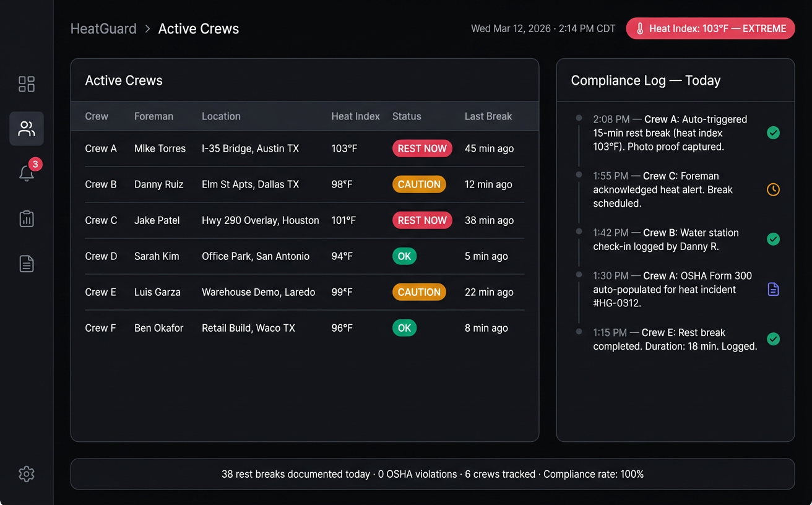
Task: Click the green check on Crew E's rest break entry
Action: click(773, 339)
